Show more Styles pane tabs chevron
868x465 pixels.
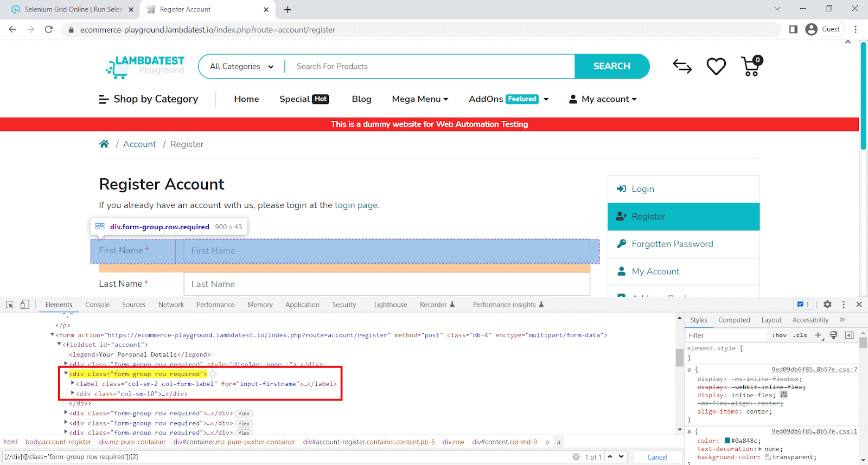click(842, 320)
